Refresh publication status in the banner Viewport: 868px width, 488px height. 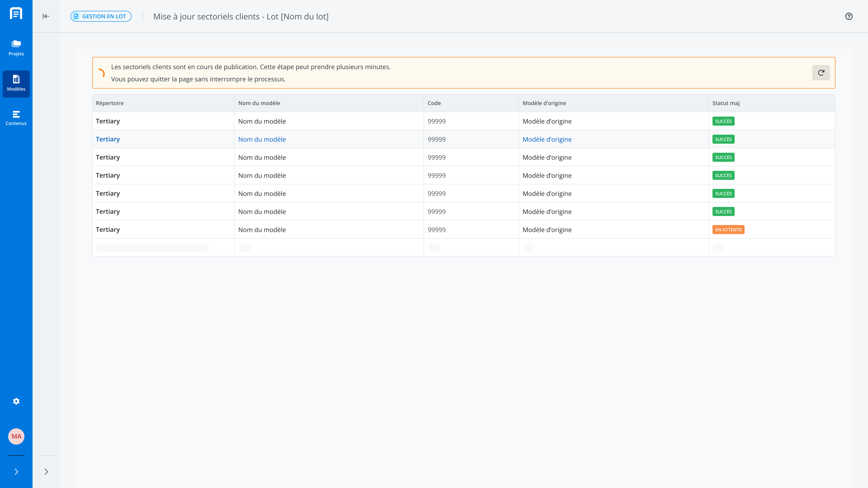[821, 73]
